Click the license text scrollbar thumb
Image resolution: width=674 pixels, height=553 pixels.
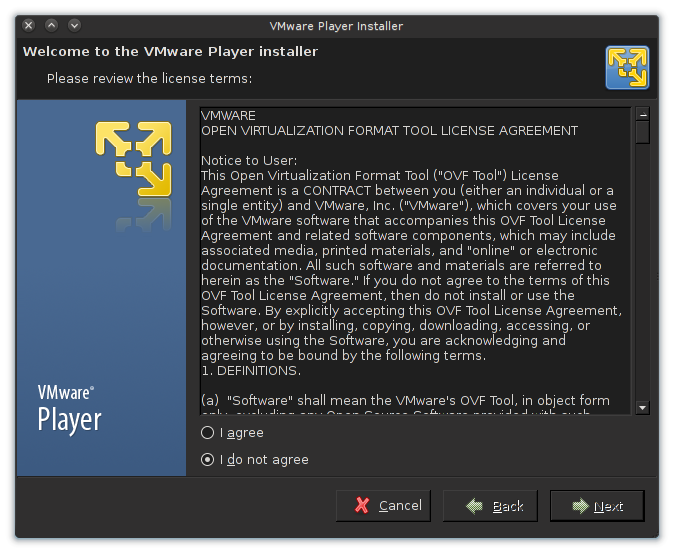coord(643,132)
